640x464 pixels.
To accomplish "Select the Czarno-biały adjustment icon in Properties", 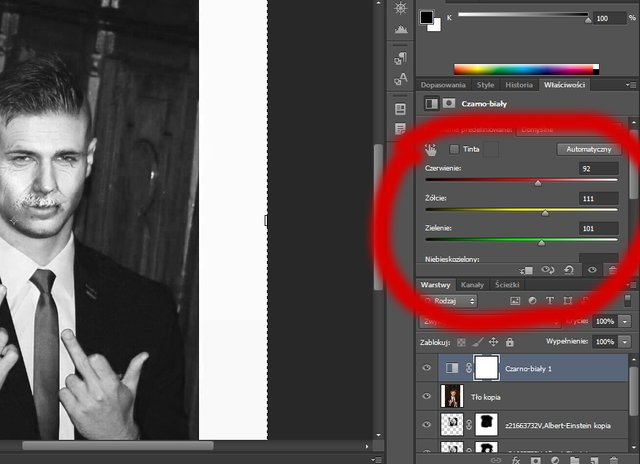I will (x=431, y=104).
